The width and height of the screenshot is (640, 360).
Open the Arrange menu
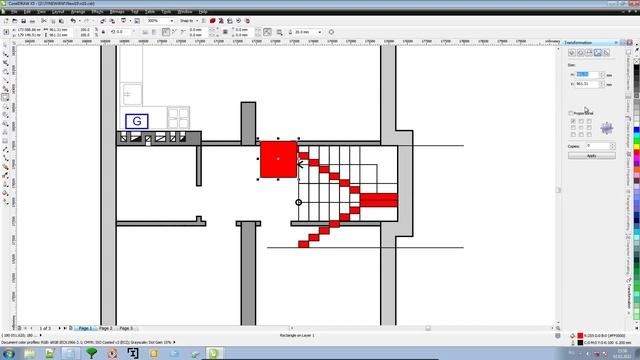tap(78, 12)
